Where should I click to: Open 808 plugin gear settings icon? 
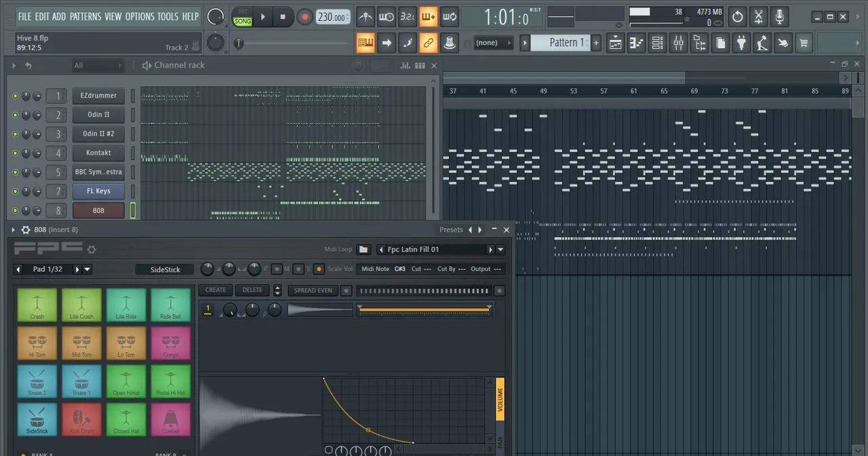pos(26,230)
